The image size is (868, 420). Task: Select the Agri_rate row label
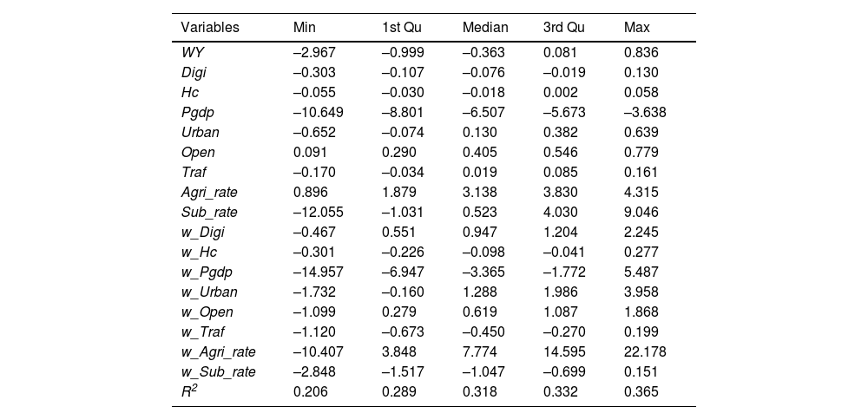(209, 193)
